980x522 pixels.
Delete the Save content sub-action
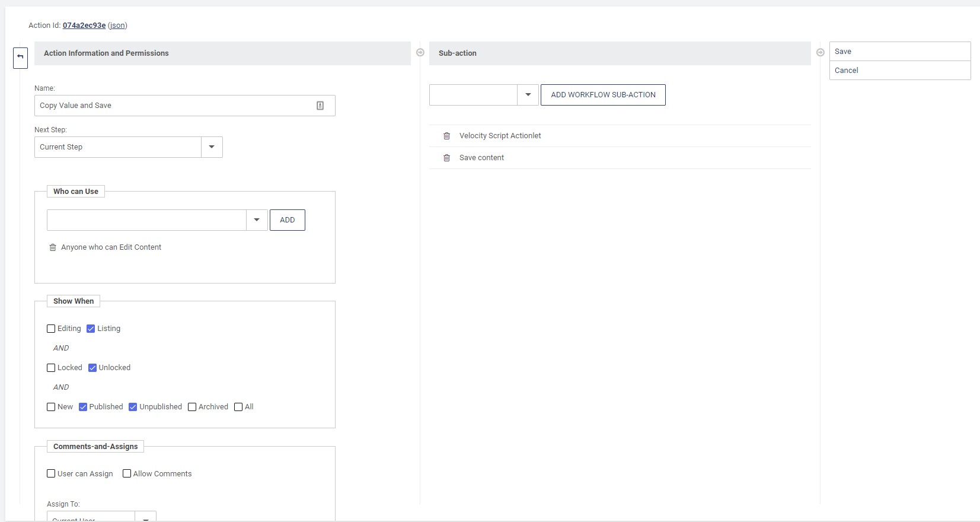447,158
